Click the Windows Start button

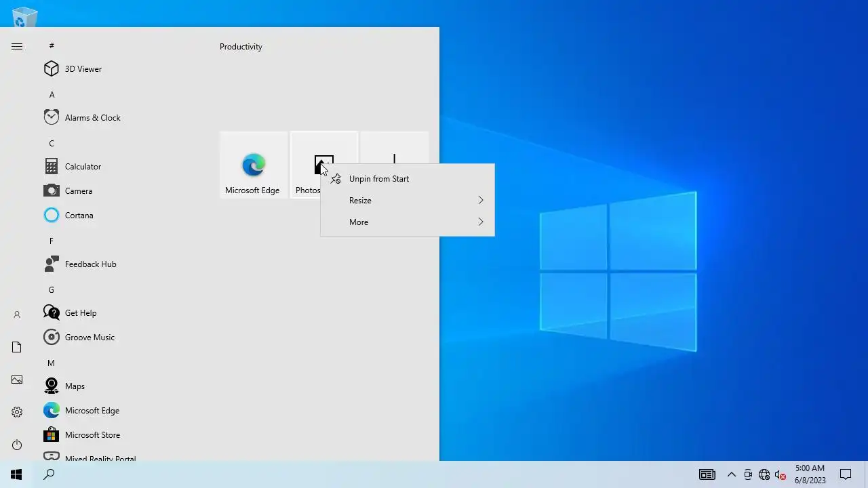[x=16, y=474]
